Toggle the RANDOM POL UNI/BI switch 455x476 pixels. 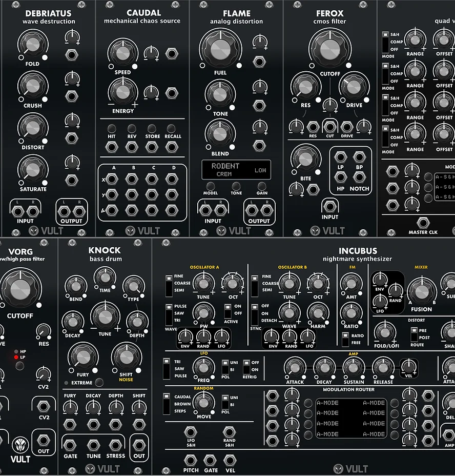pos(225,402)
